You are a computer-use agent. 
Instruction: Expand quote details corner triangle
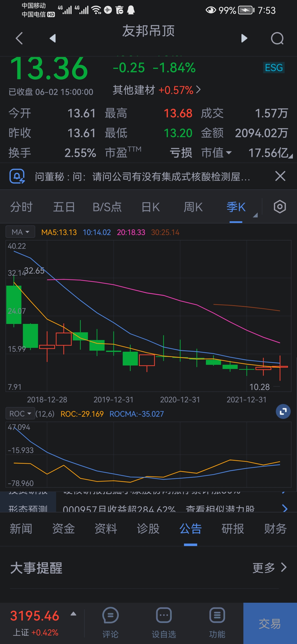pyautogui.click(x=291, y=156)
